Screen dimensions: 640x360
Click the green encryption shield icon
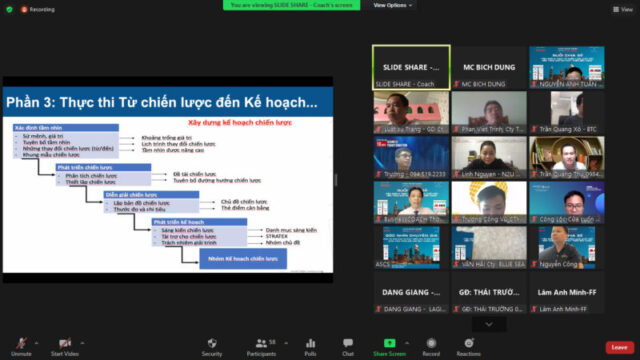9,9
